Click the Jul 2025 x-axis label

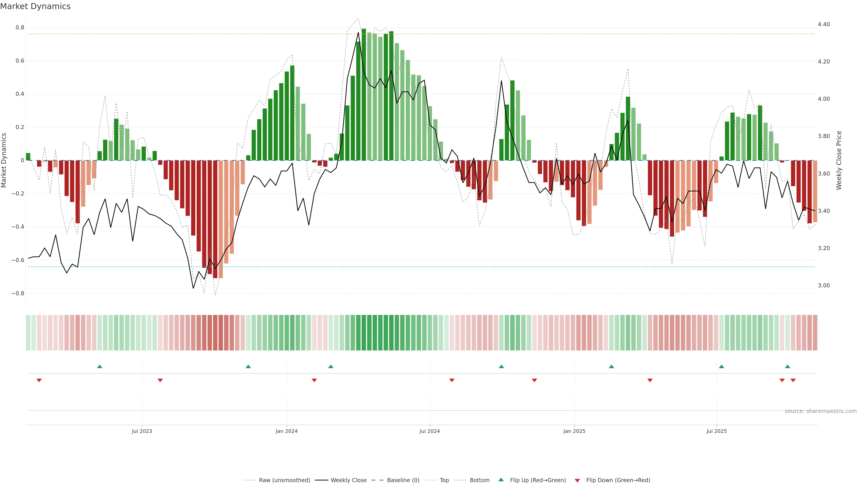[716, 431]
